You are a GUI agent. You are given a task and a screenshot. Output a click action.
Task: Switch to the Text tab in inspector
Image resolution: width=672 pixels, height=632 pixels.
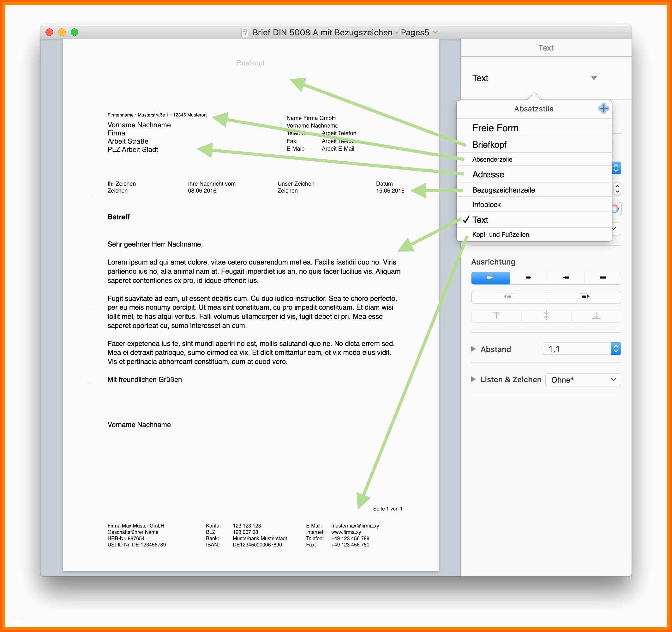coord(546,48)
